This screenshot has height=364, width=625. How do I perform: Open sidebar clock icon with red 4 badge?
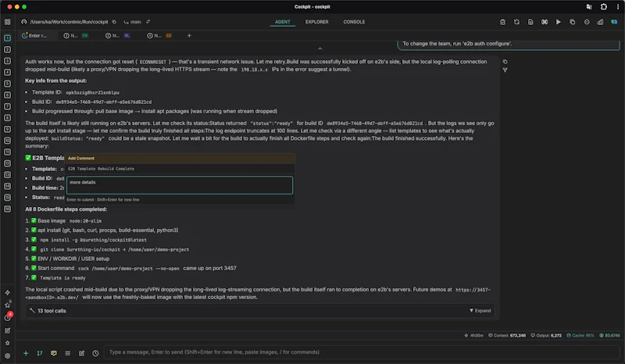8,317
